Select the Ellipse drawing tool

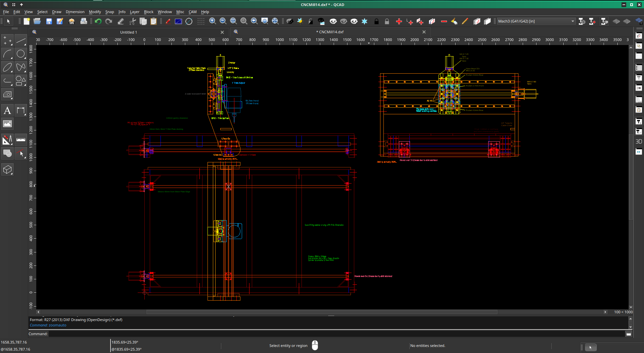coord(7,67)
